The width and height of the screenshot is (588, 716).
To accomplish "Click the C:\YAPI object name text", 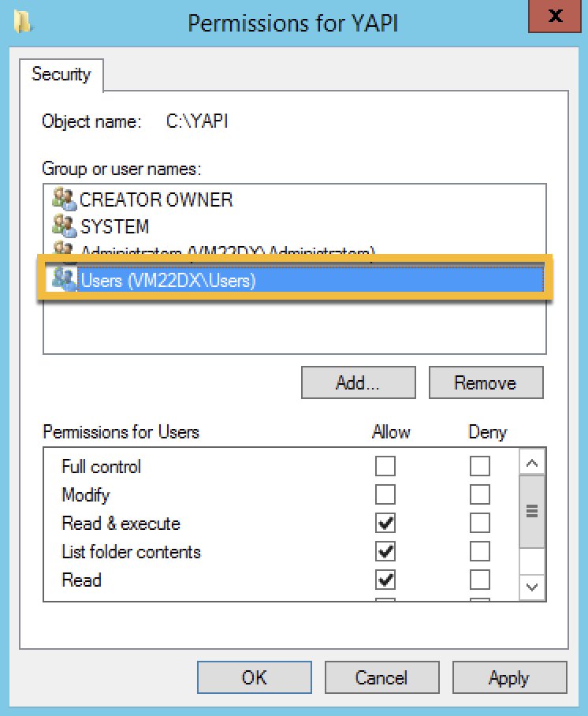I will click(197, 121).
